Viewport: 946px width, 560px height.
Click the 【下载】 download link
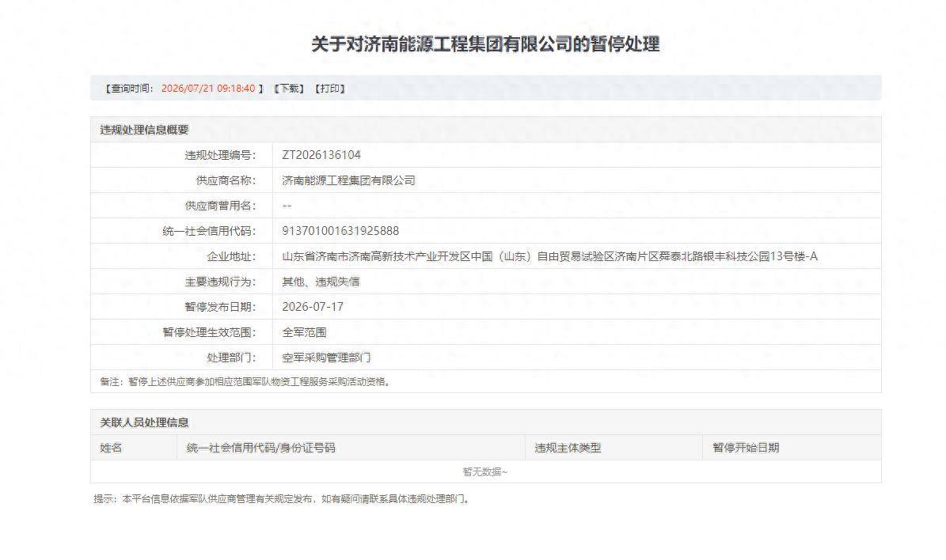(x=289, y=89)
